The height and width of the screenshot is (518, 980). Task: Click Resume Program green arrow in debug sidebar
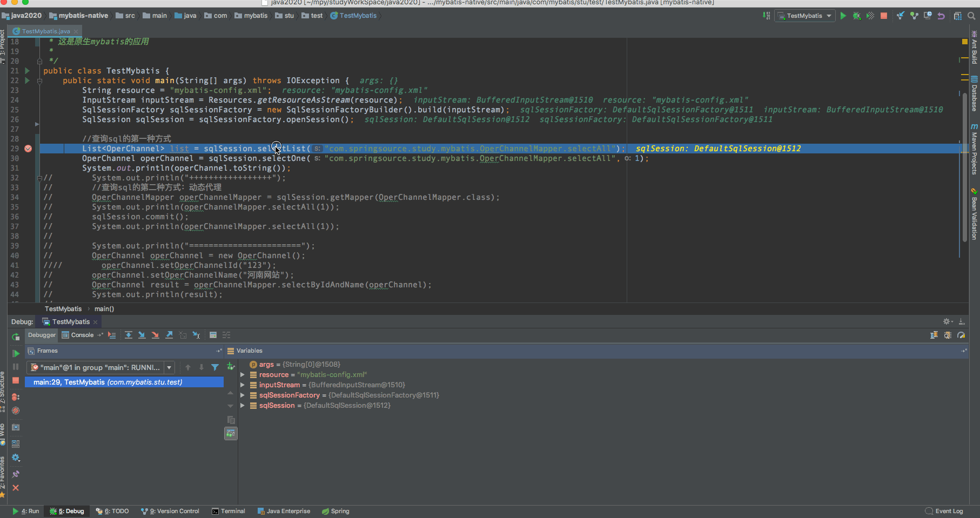pos(16,353)
